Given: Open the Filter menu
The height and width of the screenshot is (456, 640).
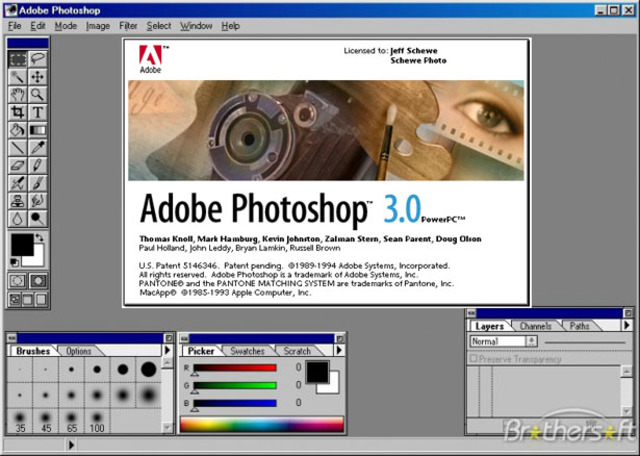Looking at the screenshot, I should (x=128, y=26).
